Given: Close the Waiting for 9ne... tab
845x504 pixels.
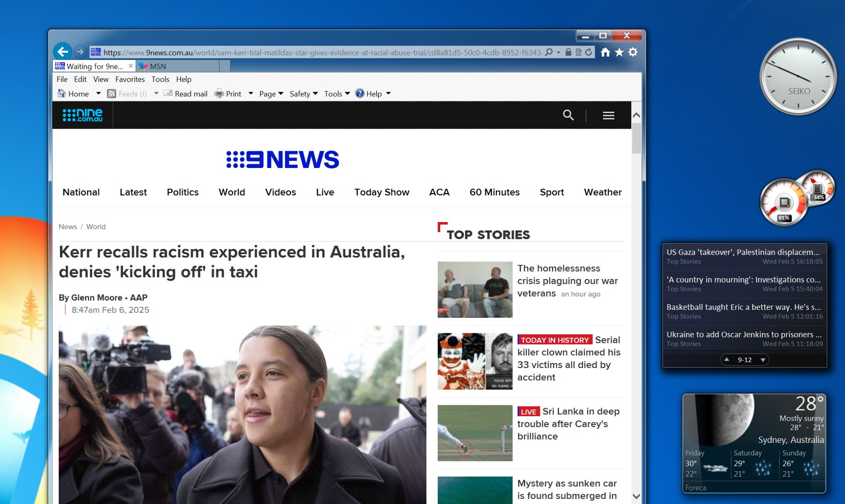Looking at the screenshot, I should click(x=131, y=66).
